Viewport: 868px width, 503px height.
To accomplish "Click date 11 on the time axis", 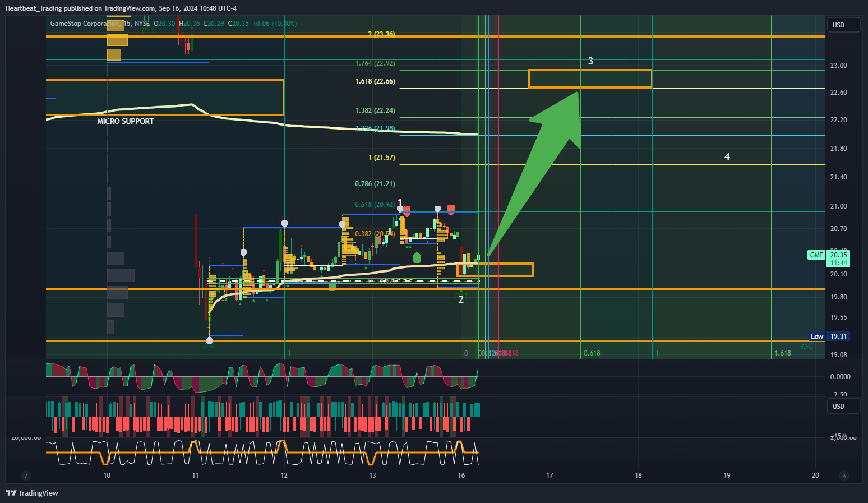I will click(195, 476).
